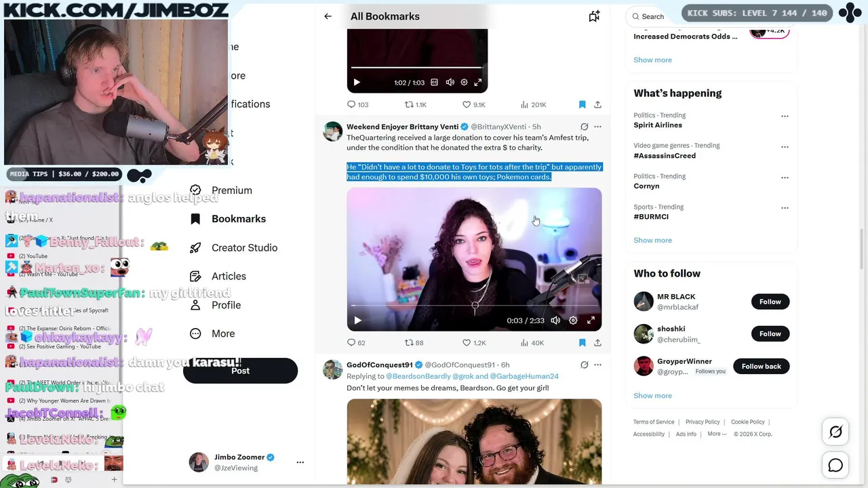The height and width of the screenshot is (488, 868).
Task: Reply to post with 62 comments
Action: 356,343
